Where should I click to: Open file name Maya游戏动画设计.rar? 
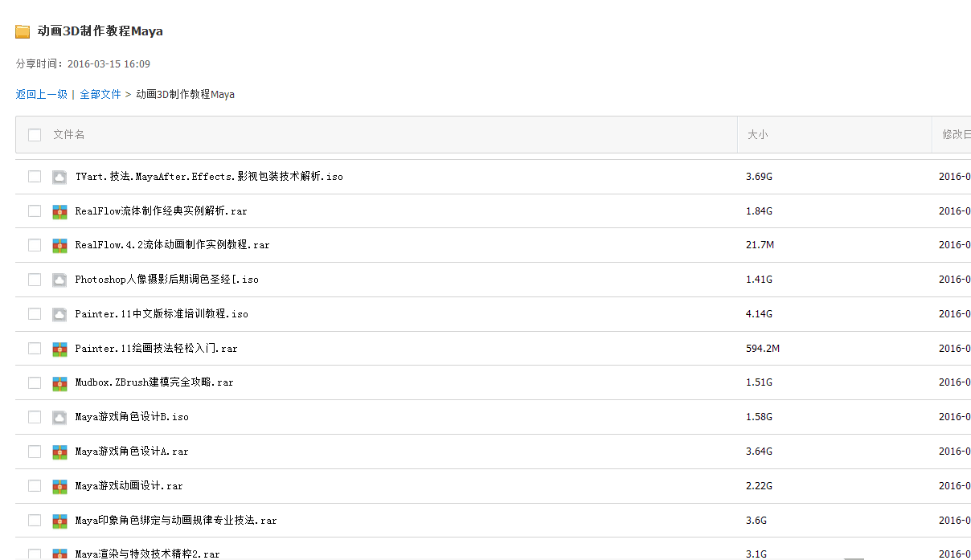click(x=129, y=486)
